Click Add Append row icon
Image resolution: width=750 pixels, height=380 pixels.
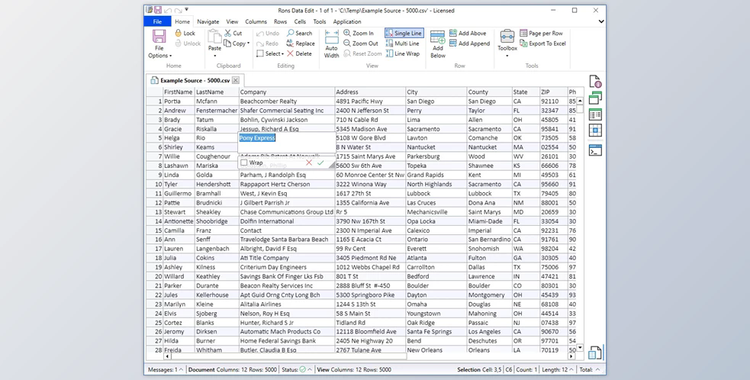click(453, 44)
